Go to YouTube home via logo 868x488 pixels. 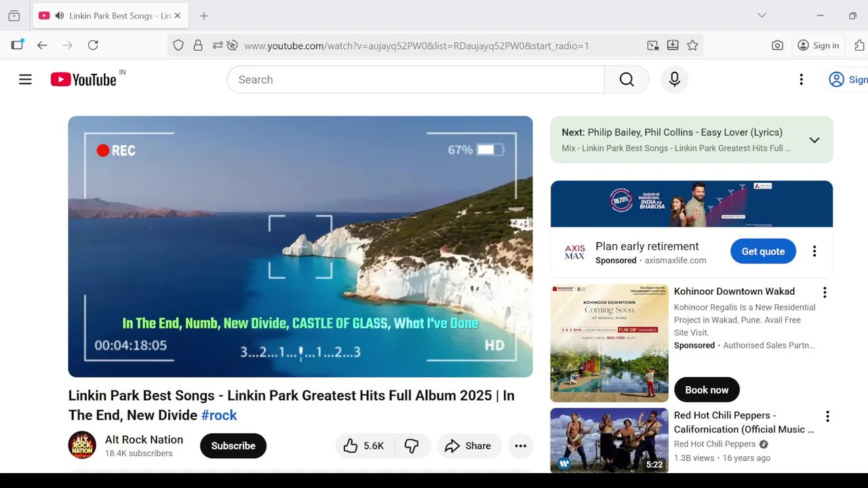tap(83, 80)
